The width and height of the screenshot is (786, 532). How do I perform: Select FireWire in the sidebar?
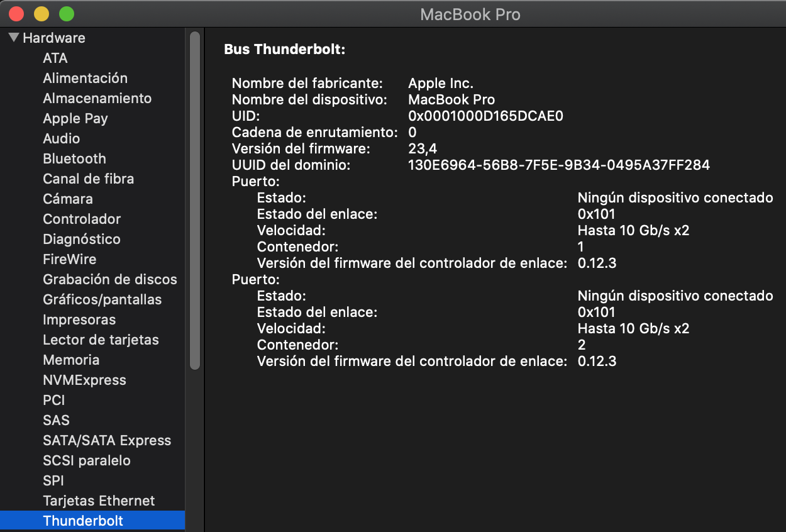[x=69, y=259]
